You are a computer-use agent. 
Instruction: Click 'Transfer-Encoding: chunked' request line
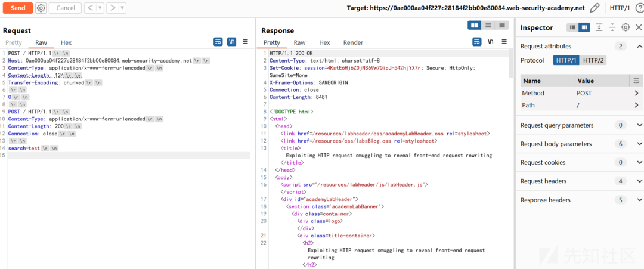(47, 82)
